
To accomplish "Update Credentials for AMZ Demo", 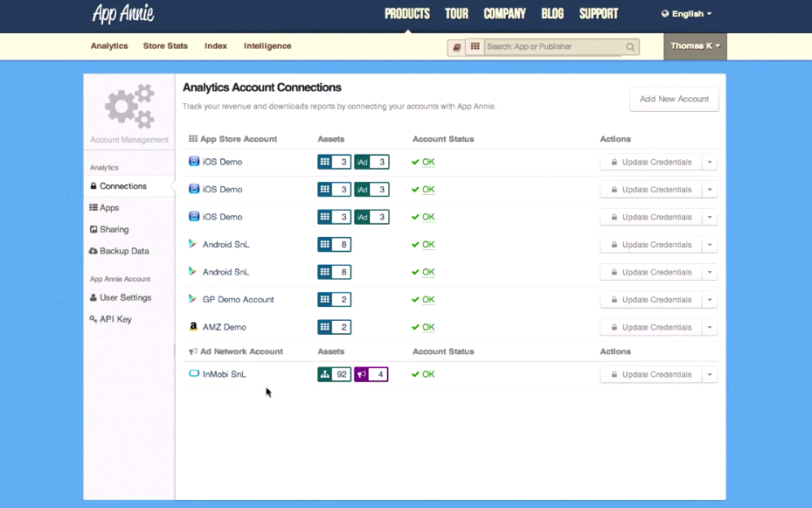I will 651,327.
